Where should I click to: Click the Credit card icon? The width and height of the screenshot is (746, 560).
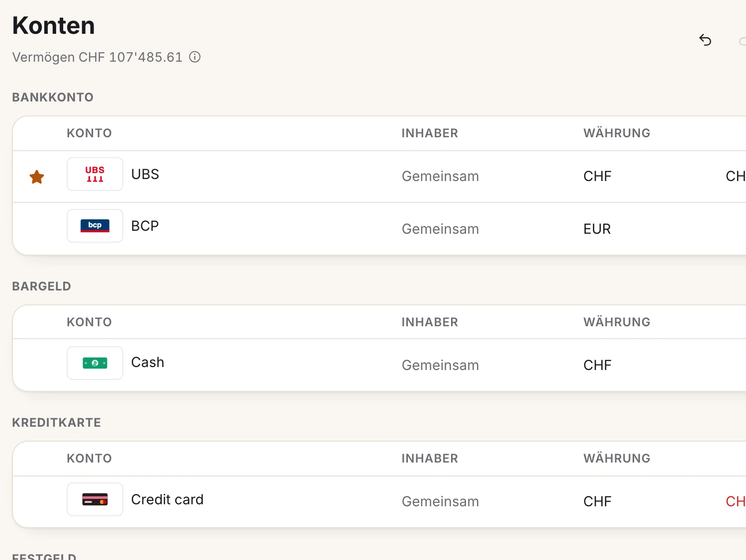95,499
